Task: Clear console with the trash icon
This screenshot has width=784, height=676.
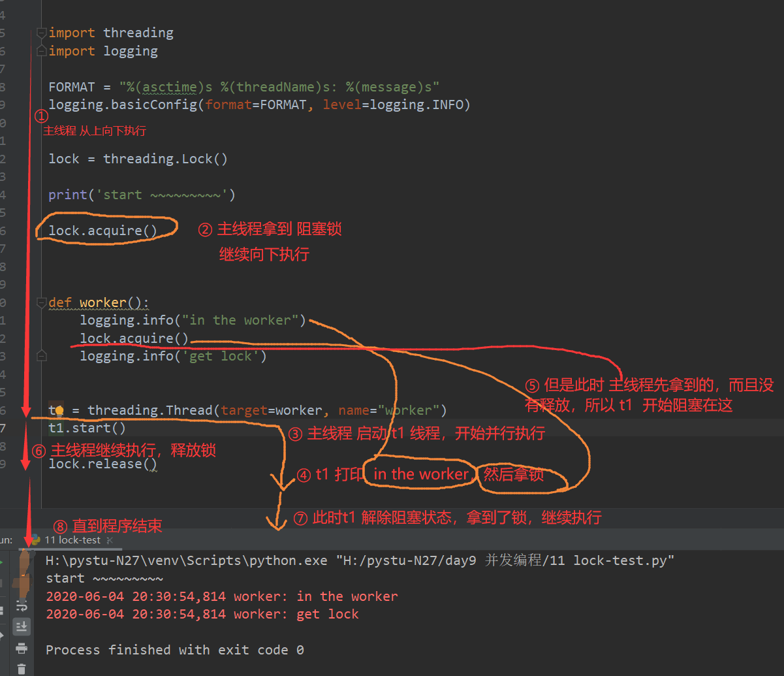Action: point(22,668)
